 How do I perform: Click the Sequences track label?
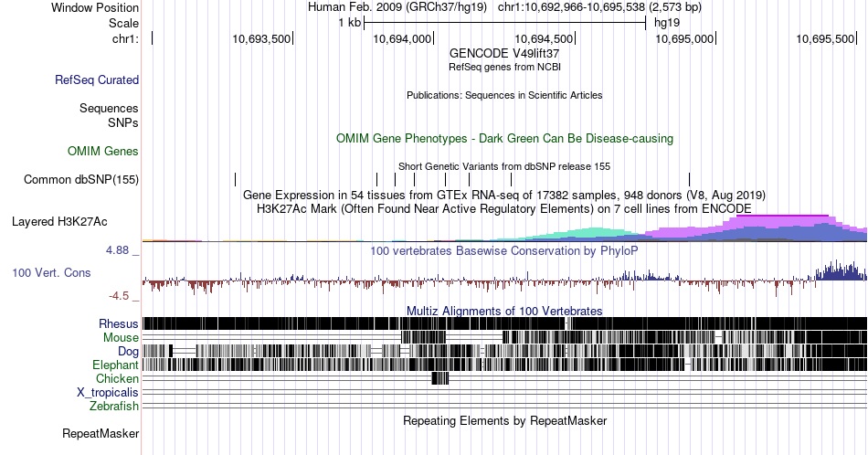pyautogui.click(x=109, y=108)
